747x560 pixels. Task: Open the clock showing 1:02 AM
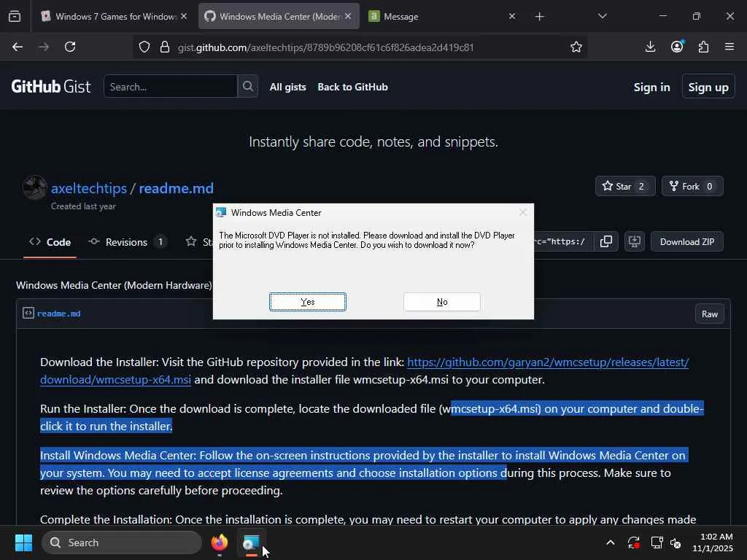(713, 542)
